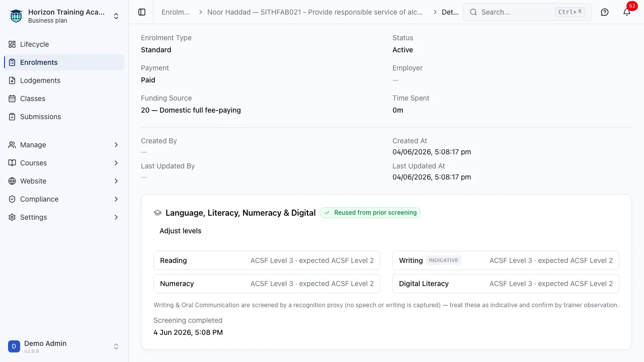This screenshot has width=644, height=362.
Task: Click the Screening completed date 4 Jun 2026
Action: [188, 332]
